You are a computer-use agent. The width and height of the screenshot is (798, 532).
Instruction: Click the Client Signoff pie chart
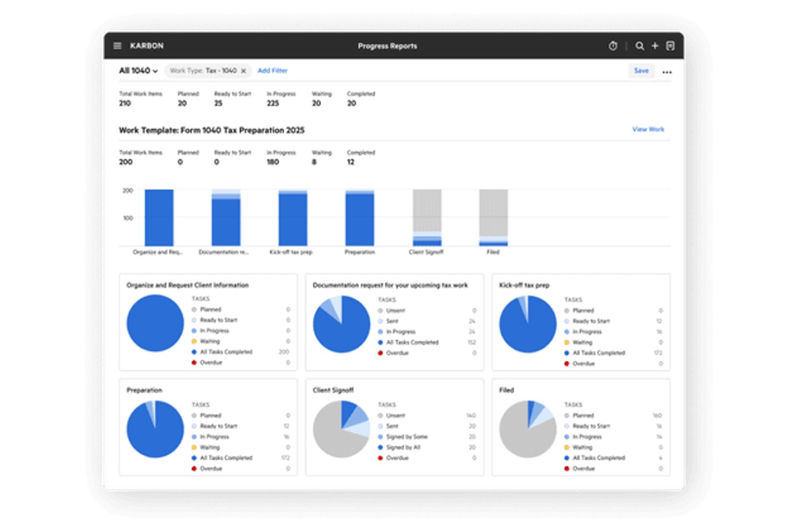tap(341, 429)
